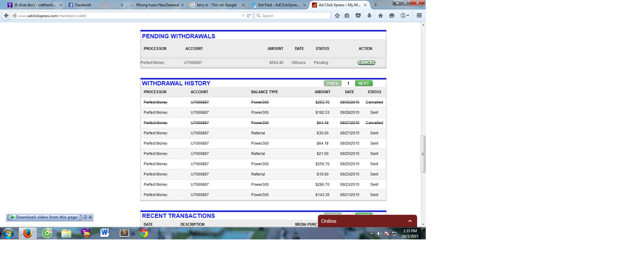The width and height of the screenshot is (644, 260).
Task: Switch to the terry xi Google tab
Action: point(218,5)
